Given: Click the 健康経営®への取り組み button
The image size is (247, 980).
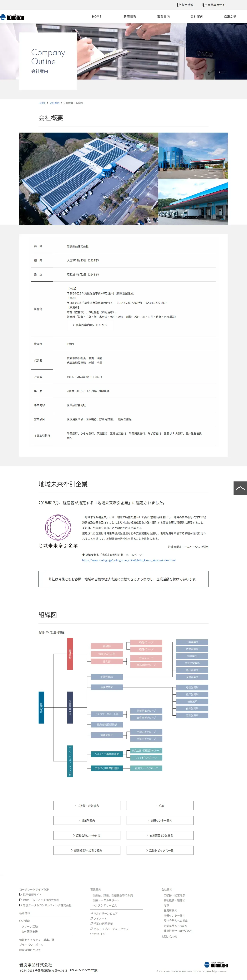Looking at the screenshot, I should click(87, 850).
